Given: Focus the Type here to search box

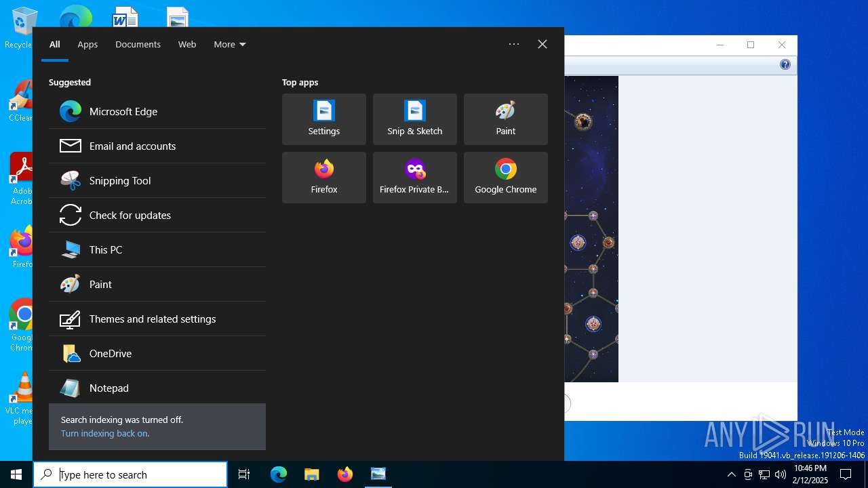Looking at the screenshot, I should pos(130,474).
